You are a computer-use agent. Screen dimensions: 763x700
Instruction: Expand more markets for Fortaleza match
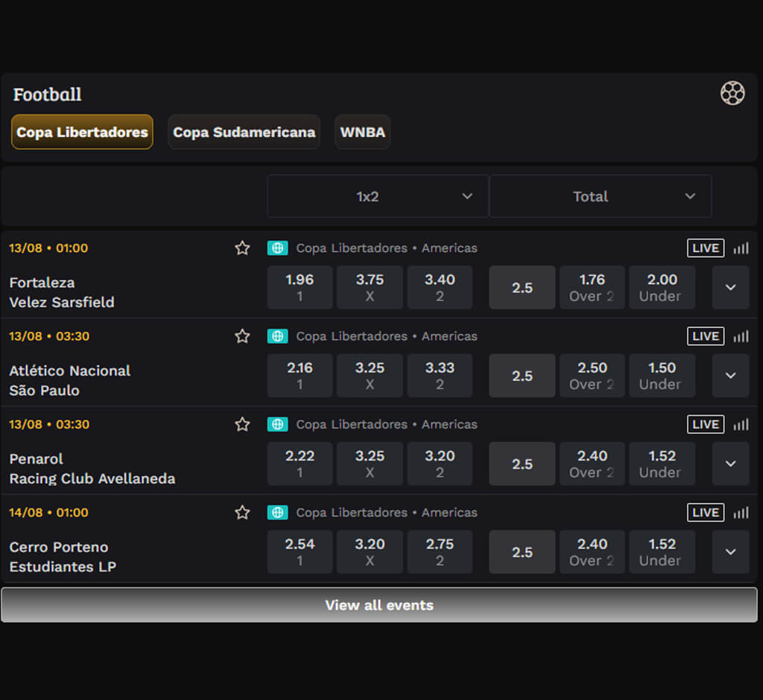click(730, 288)
